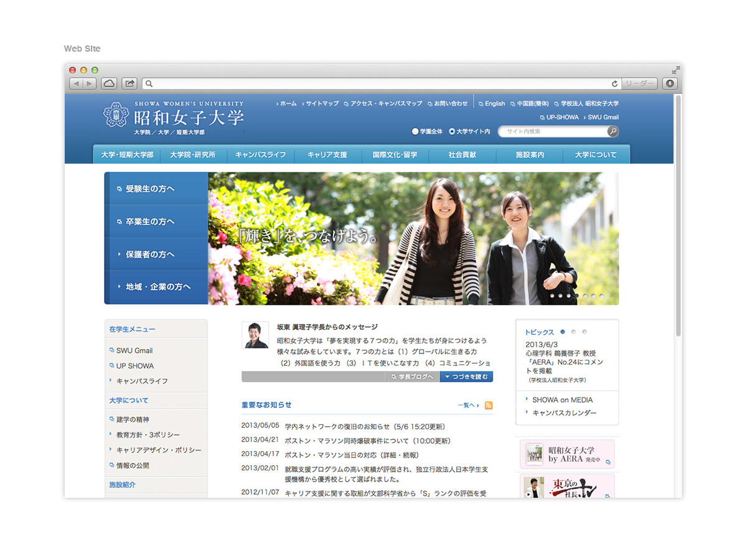
Task: Open the 国際文化・留学 navigation tab
Action: point(395,155)
